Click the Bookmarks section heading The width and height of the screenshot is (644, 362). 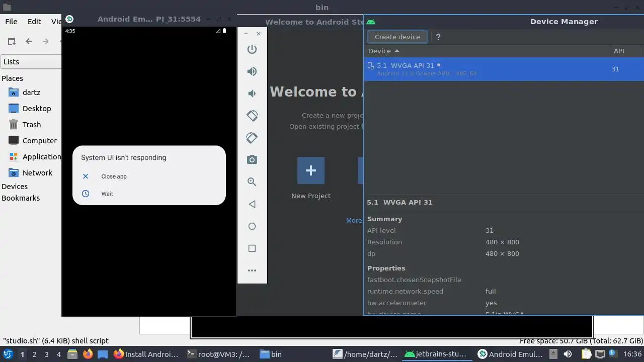pos(21,198)
